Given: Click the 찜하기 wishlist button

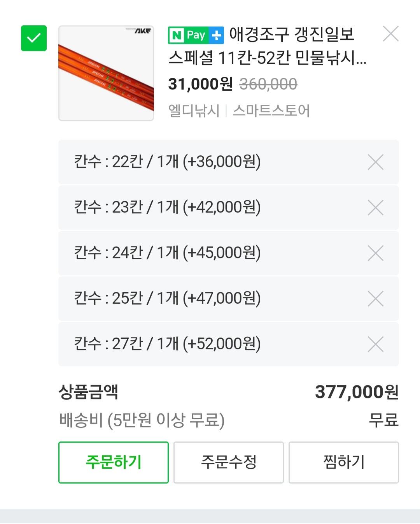Looking at the screenshot, I should click(x=344, y=462).
